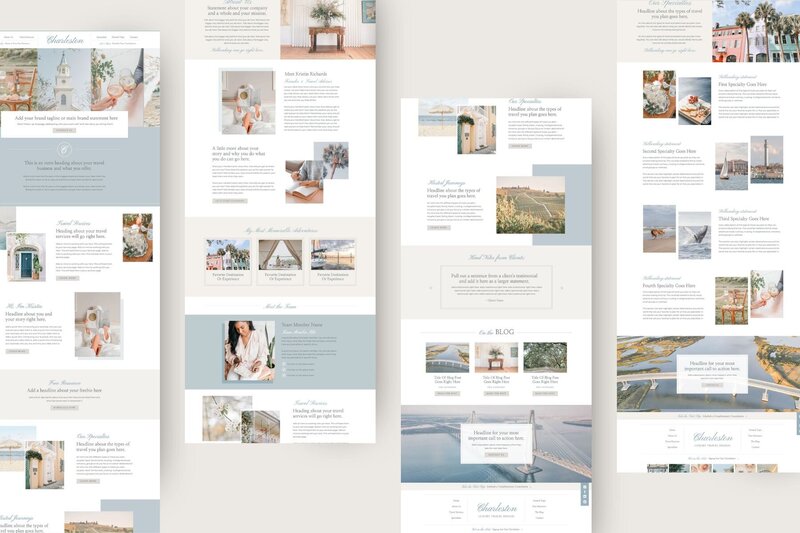Select the whale tail photo in Third Specialty
The image size is (800, 533).
pos(695,232)
